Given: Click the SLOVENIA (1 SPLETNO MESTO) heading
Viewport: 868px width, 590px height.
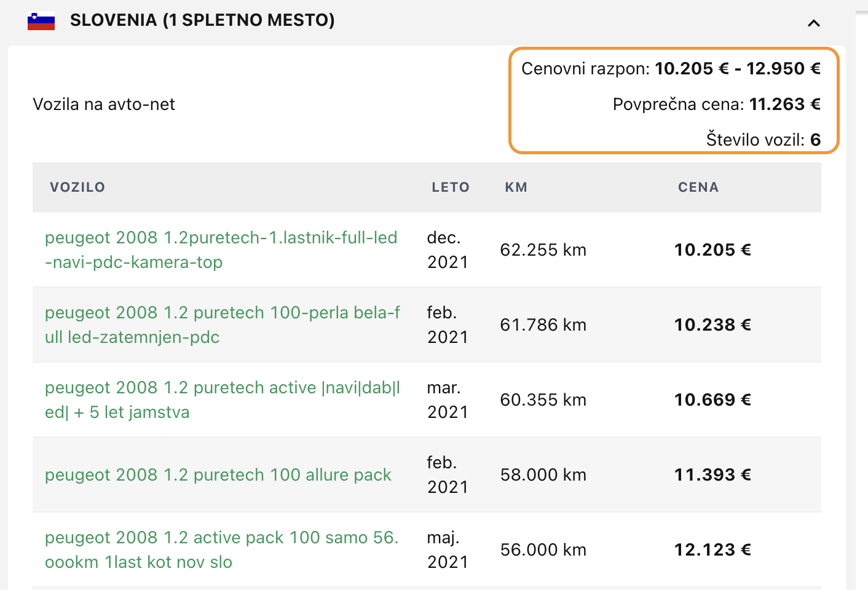Looking at the screenshot, I should pos(202,20).
